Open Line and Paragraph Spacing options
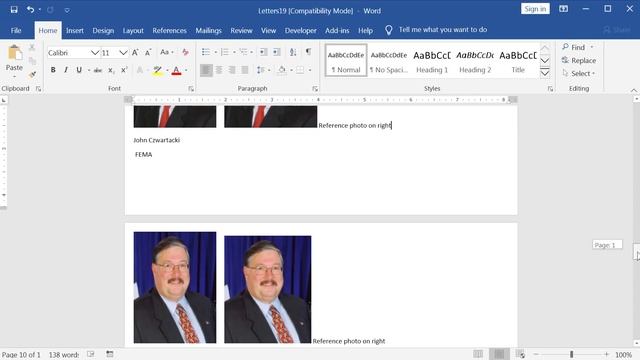Image resolution: width=640 pixels, height=360 pixels. pyautogui.click(x=261, y=70)
